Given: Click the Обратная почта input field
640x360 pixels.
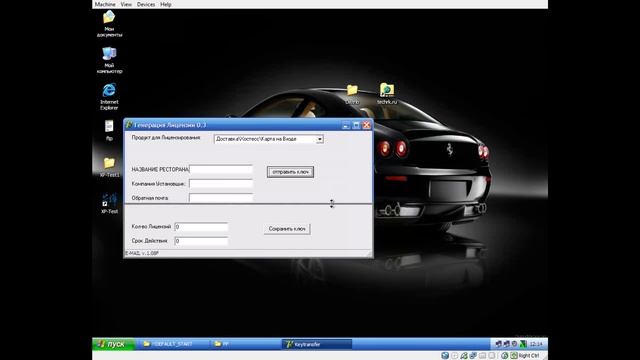Looking at the screenshot, I should [x=221, y=198].
